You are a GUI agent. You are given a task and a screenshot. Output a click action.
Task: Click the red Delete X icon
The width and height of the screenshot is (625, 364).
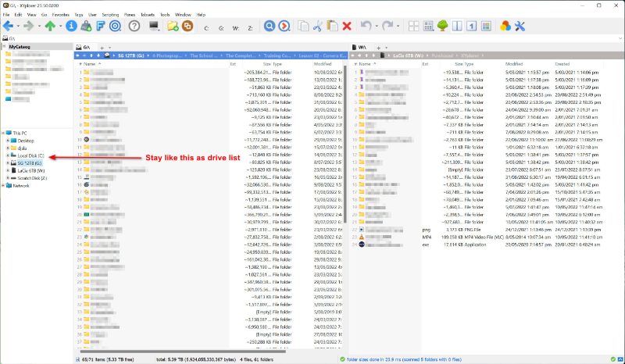346,26
